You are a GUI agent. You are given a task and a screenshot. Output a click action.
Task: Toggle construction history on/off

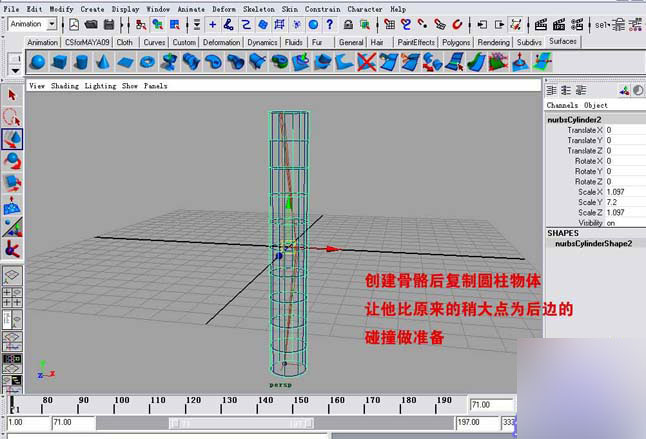pos(515,25)
